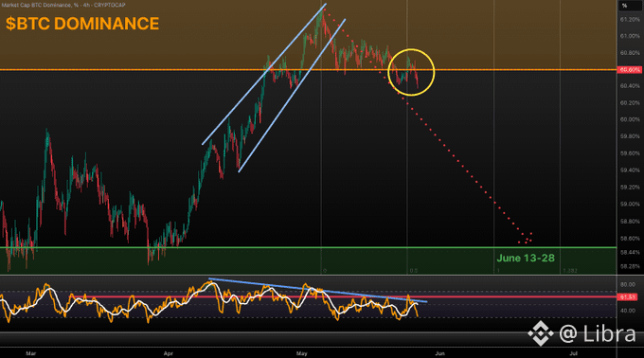Click the 'Jul' time axis label
Viewport: 644px width, 358px height.
pyautogui.click(x=573, y=353)
